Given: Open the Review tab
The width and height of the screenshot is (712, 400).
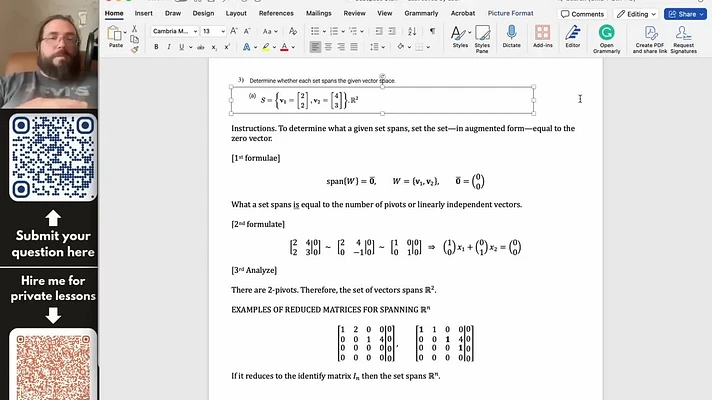Looking at the screenshot, I should click(354, 13).
